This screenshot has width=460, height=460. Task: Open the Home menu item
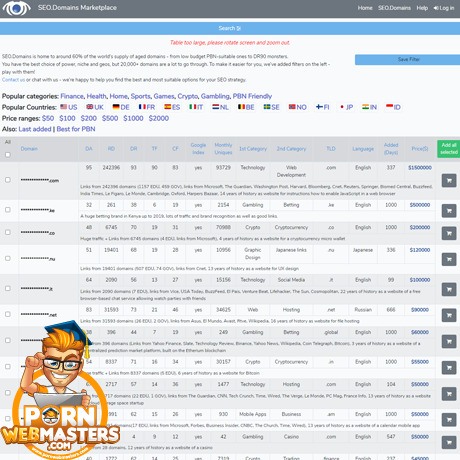point(365,8)
